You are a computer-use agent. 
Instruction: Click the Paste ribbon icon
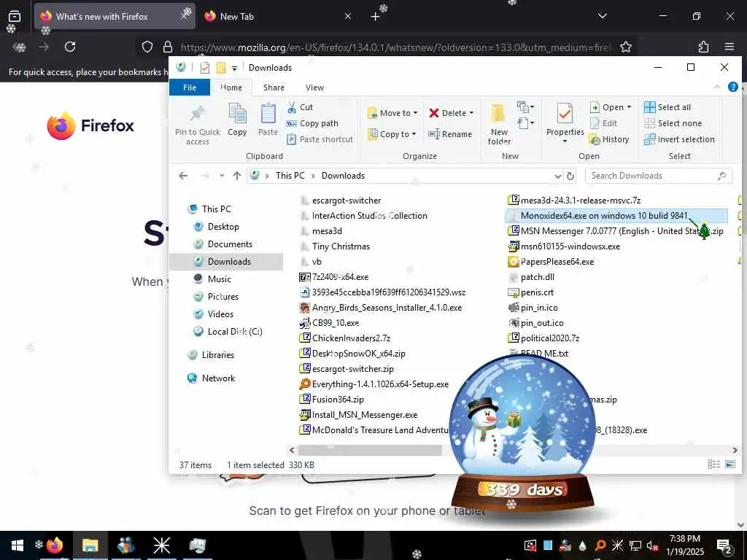pyautogui.click(x=268, y=114)
